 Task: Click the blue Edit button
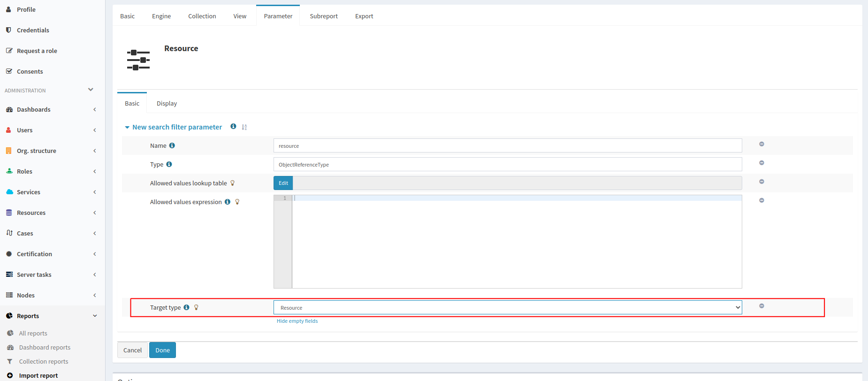pyautogui.click(x=283, y=183)
